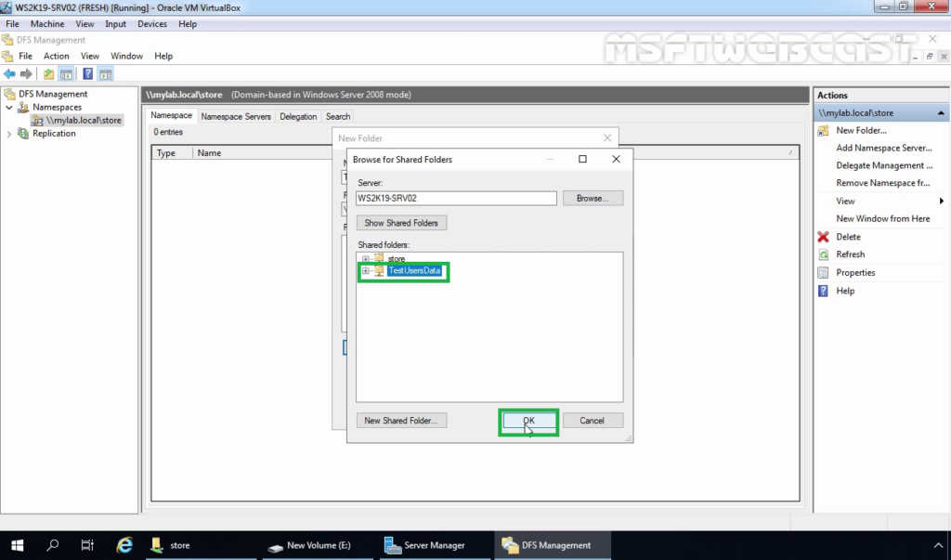The height and width of the screenshot is (560, 951).
Task: Click Delegate Management action
Action: [884, 165]
